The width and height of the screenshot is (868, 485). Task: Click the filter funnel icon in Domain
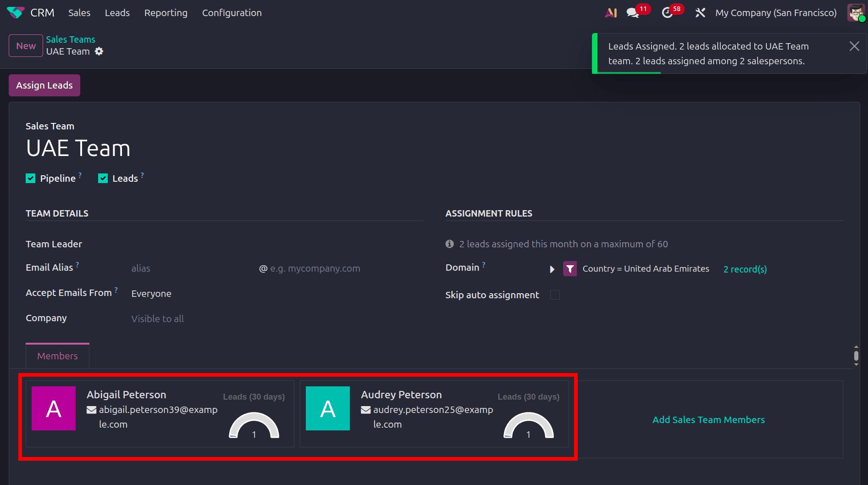click(x=570, y=268)
